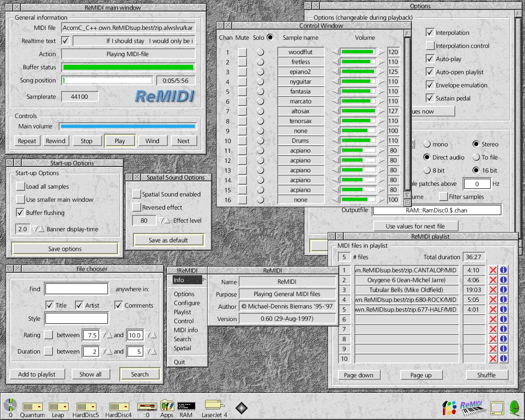The image size is (525, 420).
Task: Enable Load all samples option
Action: pyautogui.click(x=20, y=186)
